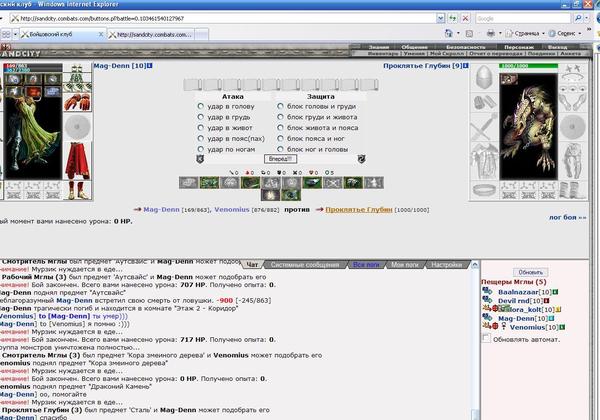Click the empty helmet slot of Проклятье Глубин
The height and width of the screenshot is (420, 600).
[x=484, y=78]
